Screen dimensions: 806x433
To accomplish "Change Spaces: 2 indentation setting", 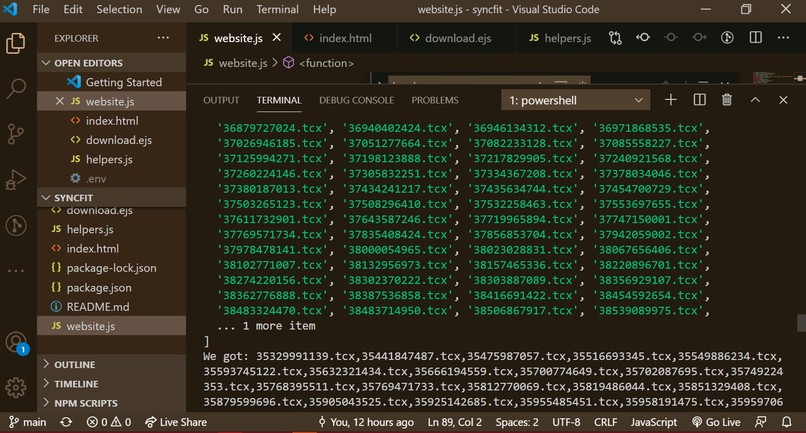I will (x=517, y=422).
